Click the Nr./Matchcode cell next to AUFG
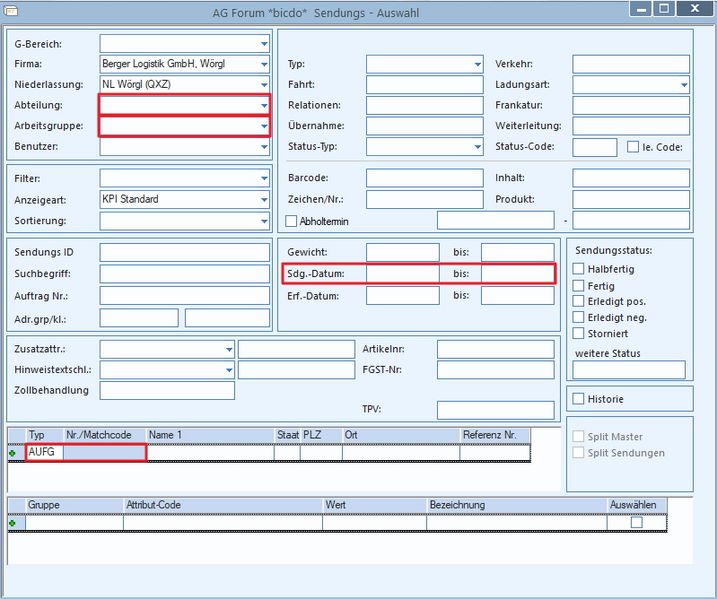Image resolution: width=717 pixels, height=599 pixels. point(104,452)
